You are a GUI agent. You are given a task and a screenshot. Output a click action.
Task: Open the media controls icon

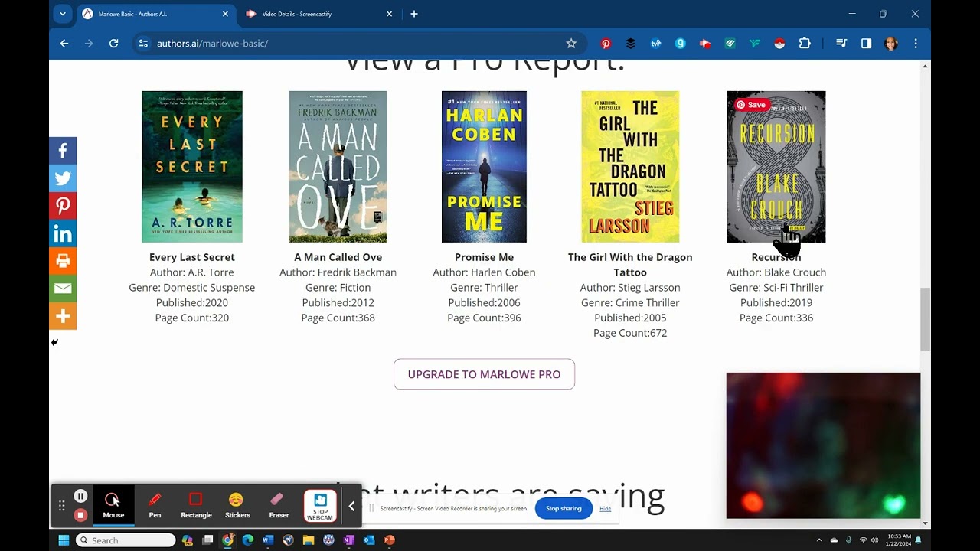point(841,44)
